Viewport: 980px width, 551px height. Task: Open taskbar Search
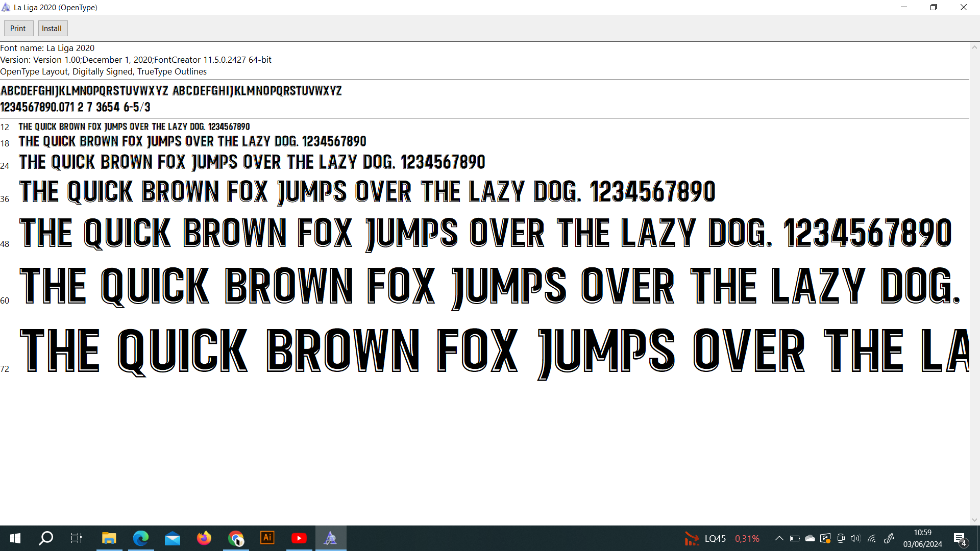pyautogui.click(x=46, y=538)
